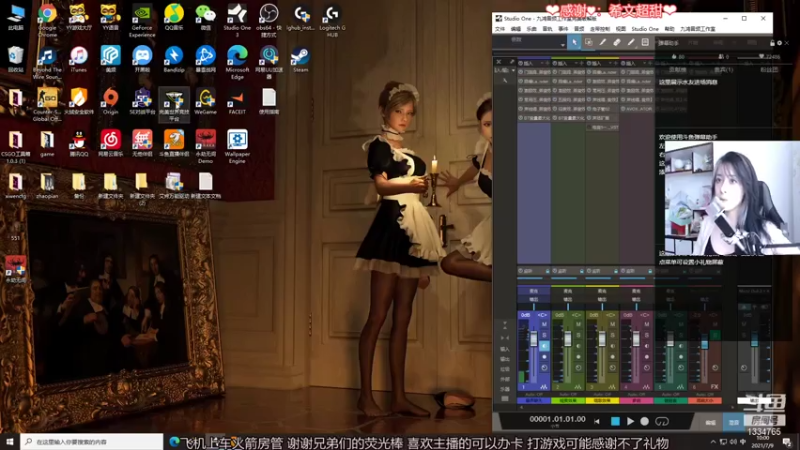Image resolution: width=800 pixels, height=450 pixels.
Task: Open the second menu in Studio One menu bar
Action: point(516,29)
